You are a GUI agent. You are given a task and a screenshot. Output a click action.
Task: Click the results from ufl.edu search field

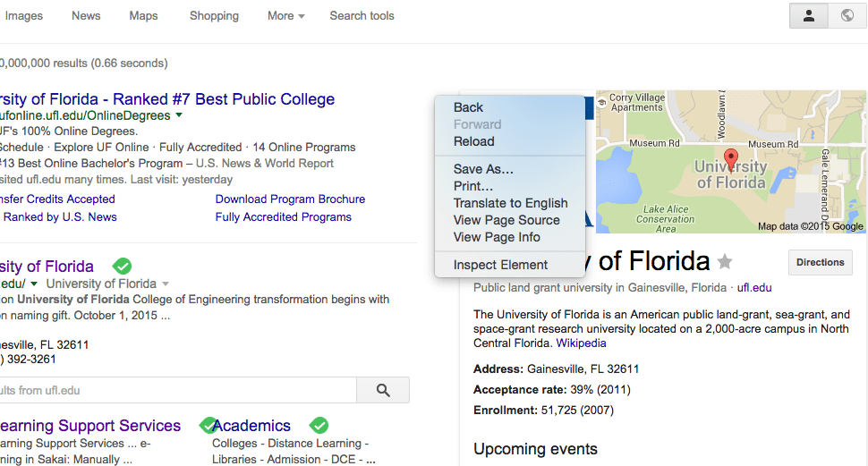(177, 390)
